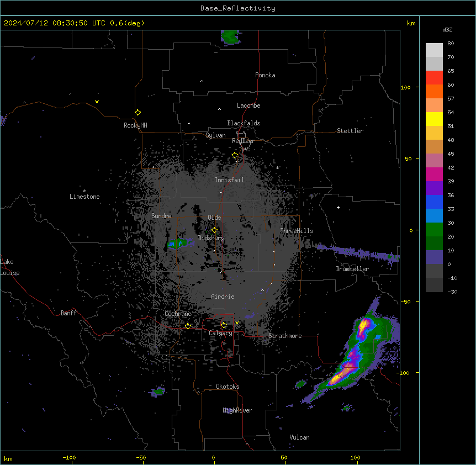This screenshot has height=465, width=476.
Task: Click the 80 value atop the legend
Action: click(x=451, y=44)
